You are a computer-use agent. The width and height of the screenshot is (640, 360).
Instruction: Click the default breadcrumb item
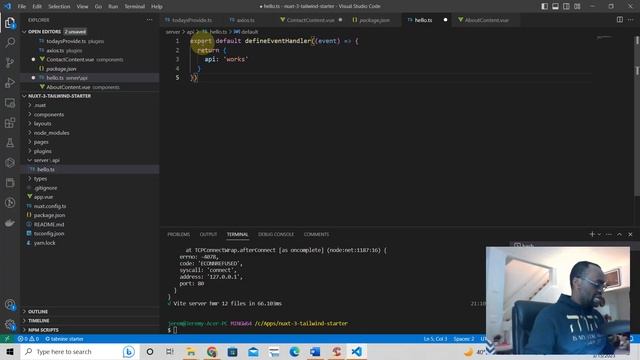pos(246,31)
